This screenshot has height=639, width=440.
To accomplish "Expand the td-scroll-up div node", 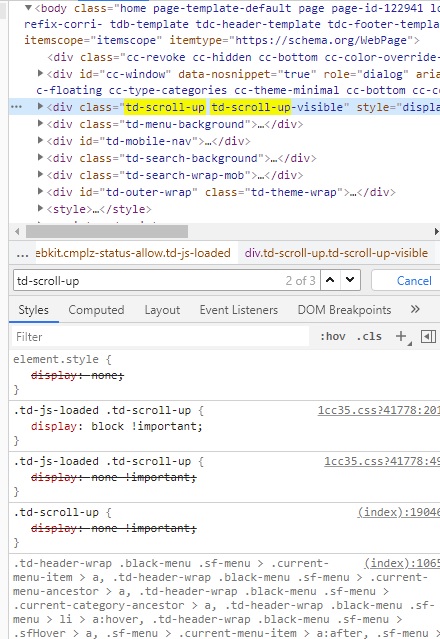I will click(40, 106).
